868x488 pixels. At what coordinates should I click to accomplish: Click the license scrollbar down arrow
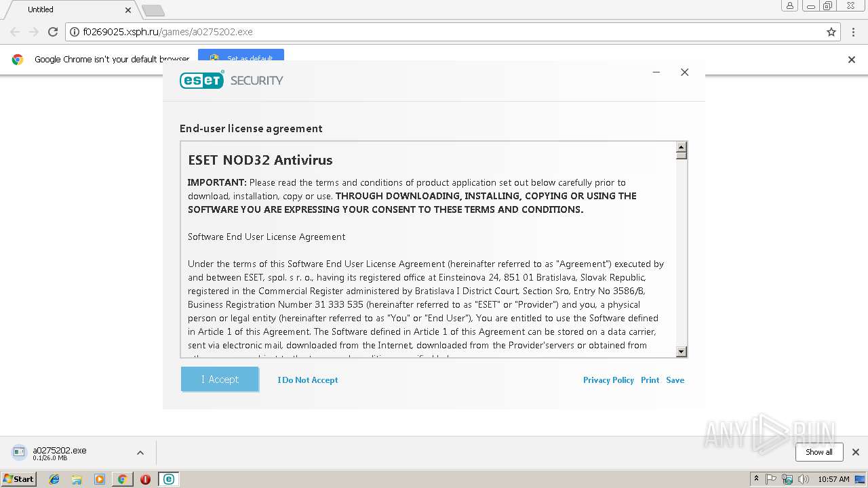tap(682, 352)
